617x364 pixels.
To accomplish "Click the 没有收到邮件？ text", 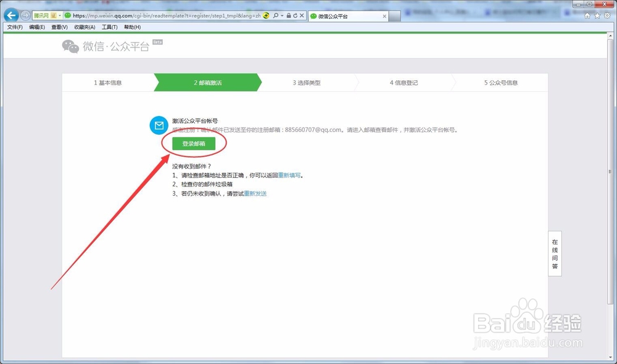I will tap(192, 166).
